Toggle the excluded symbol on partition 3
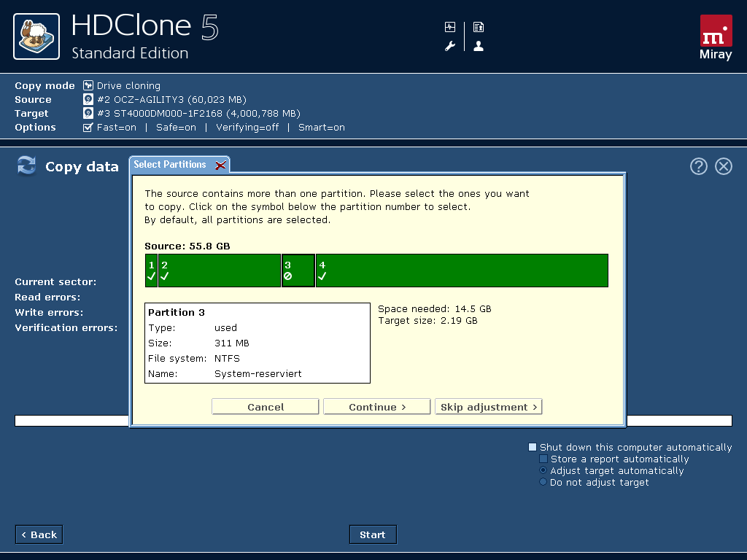This screenshot has width=747, height=560. coord(287,276)
